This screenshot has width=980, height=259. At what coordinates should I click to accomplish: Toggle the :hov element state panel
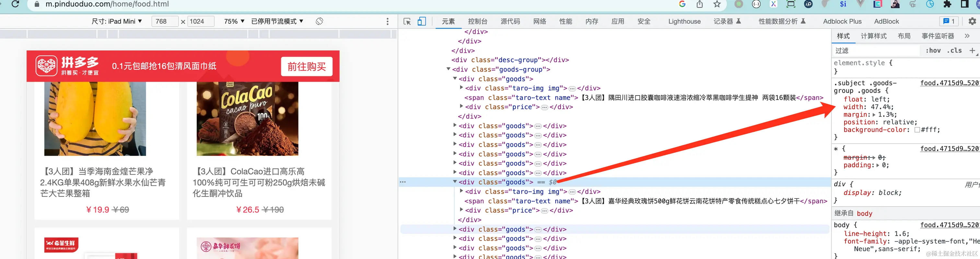(933, 51)
